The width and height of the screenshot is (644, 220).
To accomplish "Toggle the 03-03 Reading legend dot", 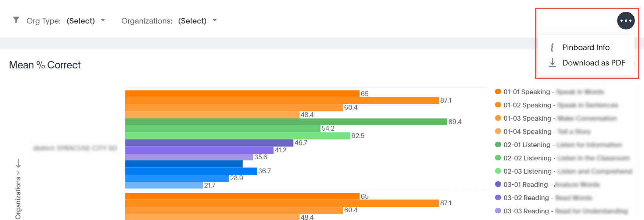I will (x=498, y=211).
